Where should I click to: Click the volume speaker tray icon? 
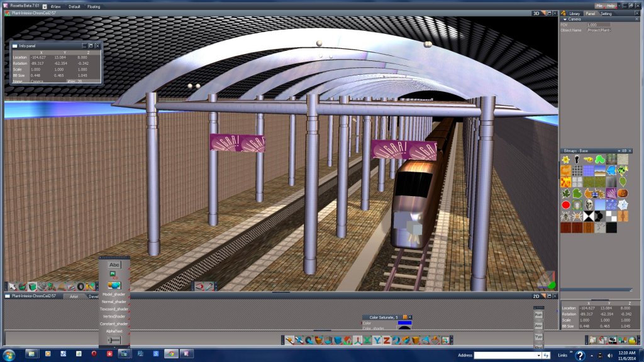(x=610, y=356)
